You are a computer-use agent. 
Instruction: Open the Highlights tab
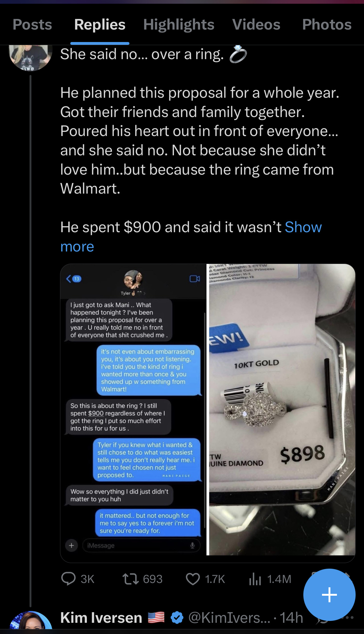[x=179, y=25]
